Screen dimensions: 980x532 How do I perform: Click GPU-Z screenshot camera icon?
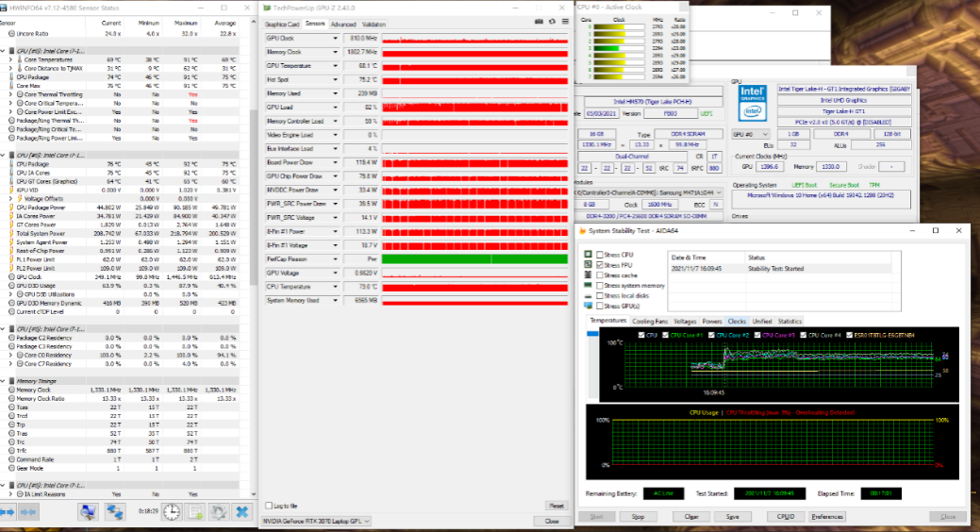[539, 24]
